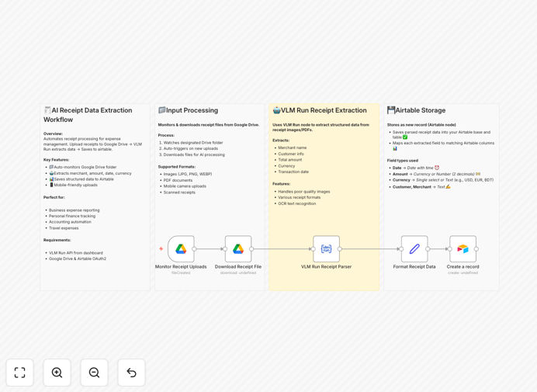Click 'Accounting automation' bullet
537x392 pixels.
70,222
